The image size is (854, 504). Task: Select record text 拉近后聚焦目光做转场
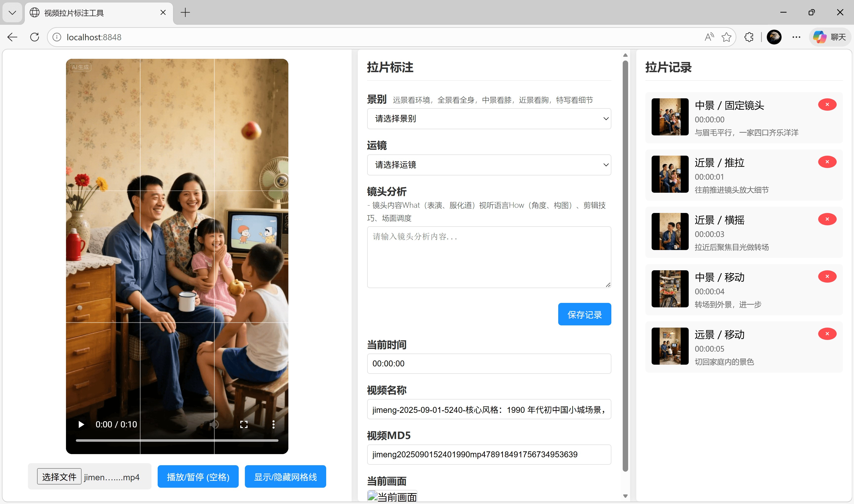(x=732, y=247)
